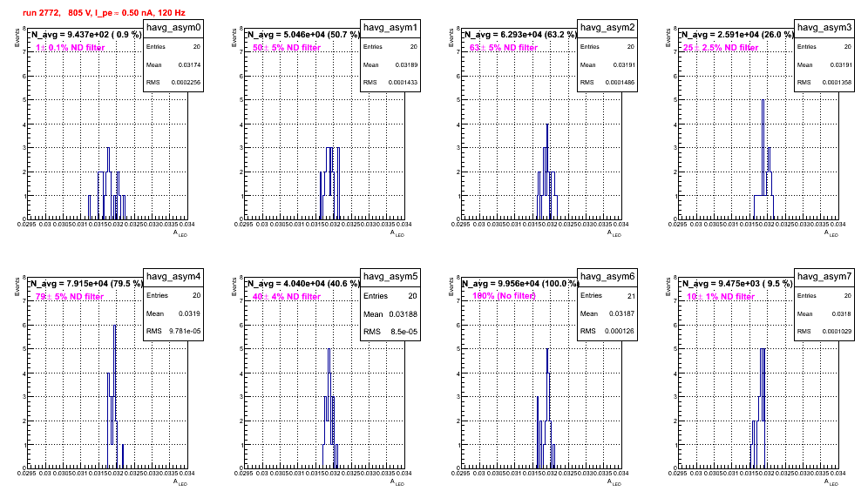Screen dimensions: 868x498
Task: Click the magenta 50± 5% ND filter label
Action: point(287,48)
